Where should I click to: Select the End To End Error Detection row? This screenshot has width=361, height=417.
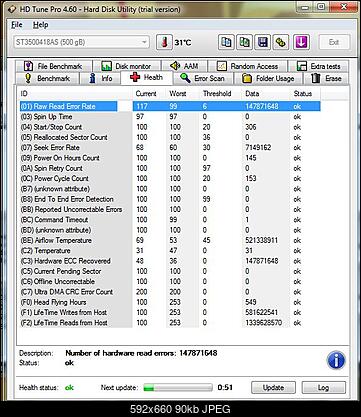click(x=170, y=199)
